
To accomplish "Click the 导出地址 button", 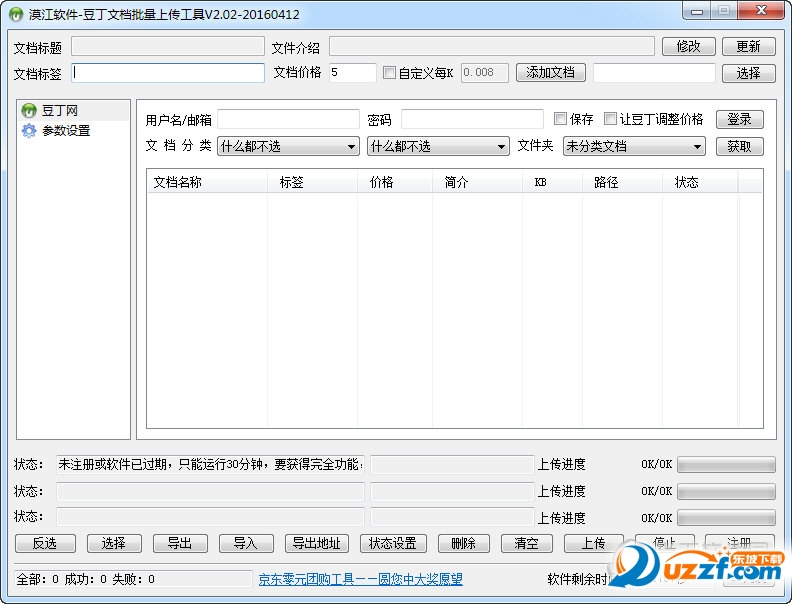I will pyautogui.click(x=317, y=543).
